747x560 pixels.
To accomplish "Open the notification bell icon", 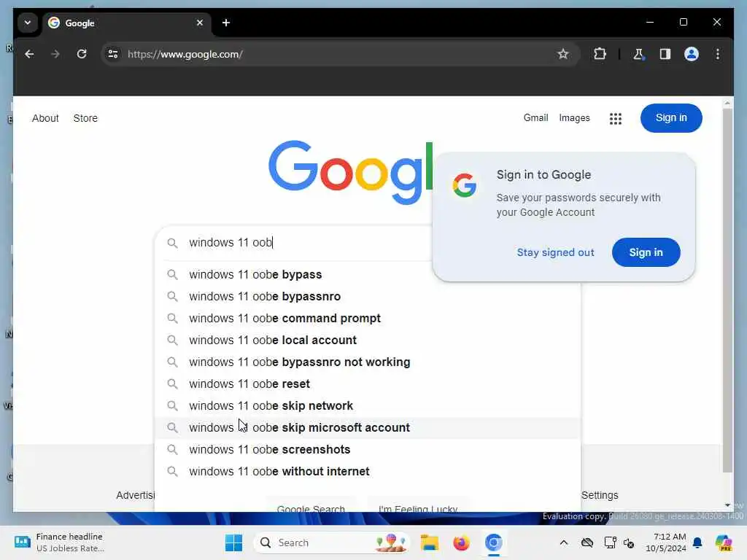I will pos(697,542).
